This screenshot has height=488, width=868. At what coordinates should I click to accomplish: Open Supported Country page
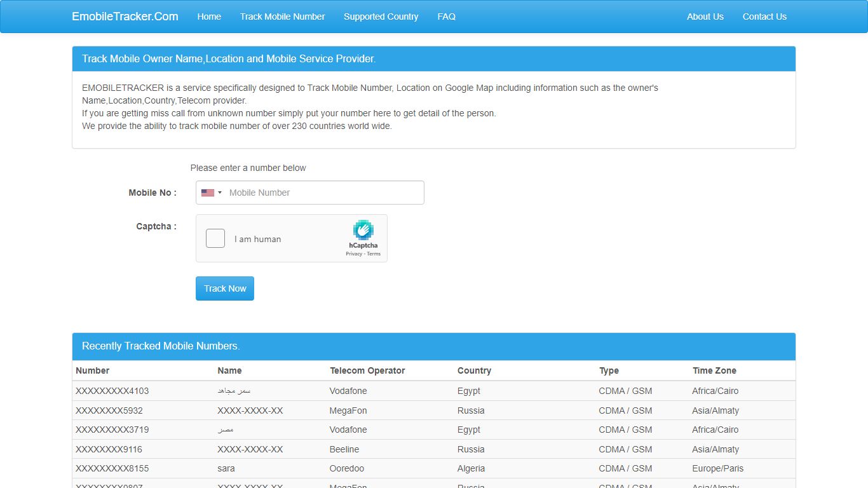pyautogui.click(x=381, y=17)
